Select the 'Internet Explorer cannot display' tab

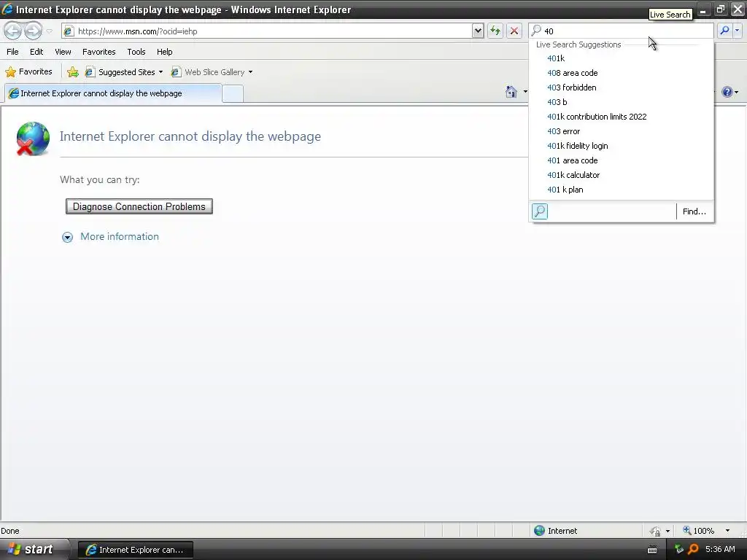[113, 93]
